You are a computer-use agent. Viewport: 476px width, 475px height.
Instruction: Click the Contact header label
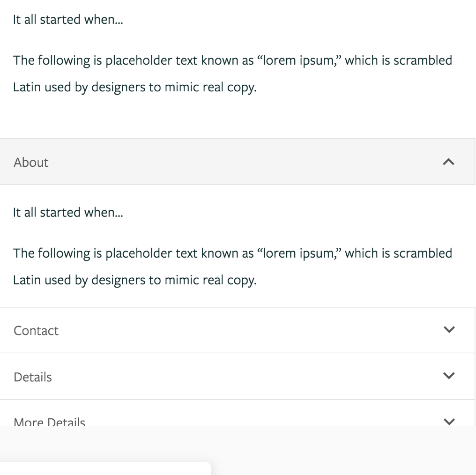coord(36,330)
